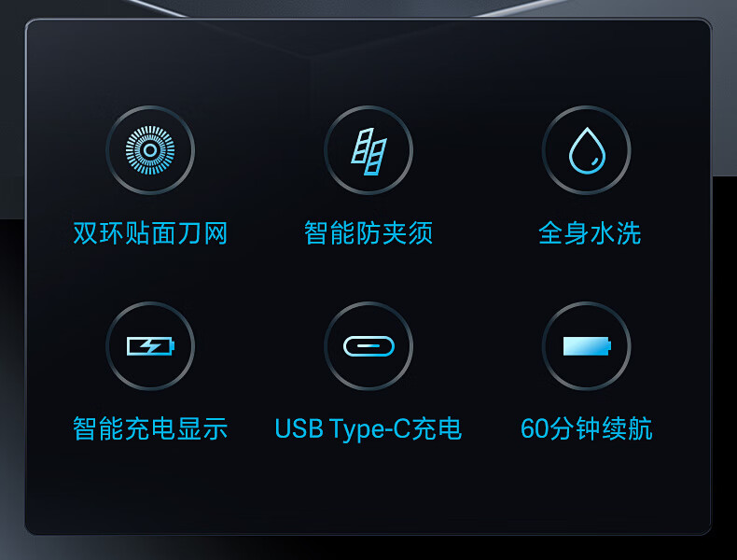This screenshot has width=737, height=560.
Task: Open the 智能防夹须 feature text
Action: pos(368,233)
